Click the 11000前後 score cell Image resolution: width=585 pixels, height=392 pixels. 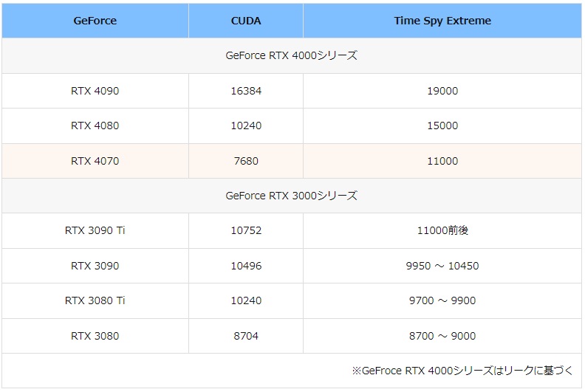(x=442, y=230)
